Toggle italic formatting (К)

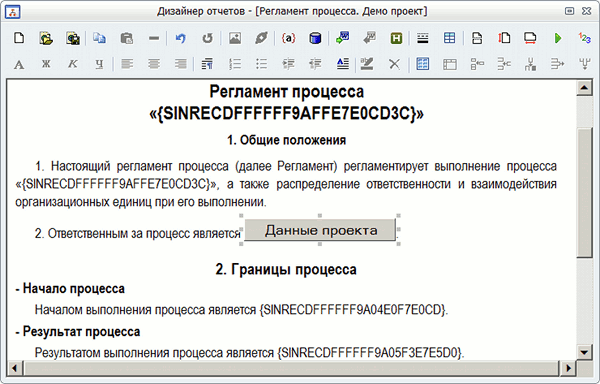coord(73,64)
